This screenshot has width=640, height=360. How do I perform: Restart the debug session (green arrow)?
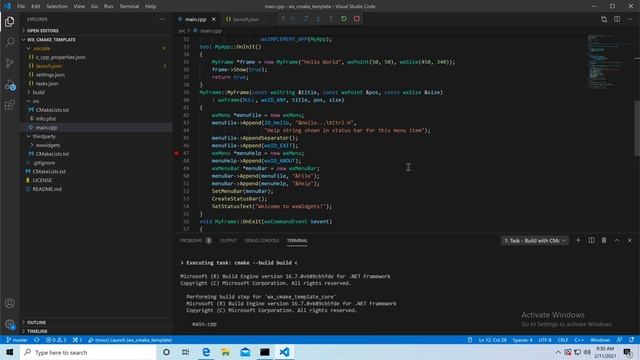344,19
